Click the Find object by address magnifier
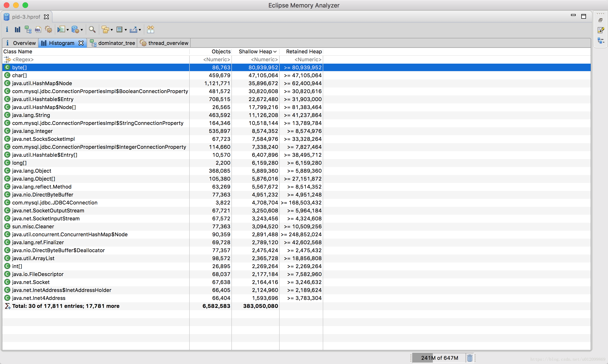Image resolution: width=608 pixels, height=364 pixels. point(92,30)
